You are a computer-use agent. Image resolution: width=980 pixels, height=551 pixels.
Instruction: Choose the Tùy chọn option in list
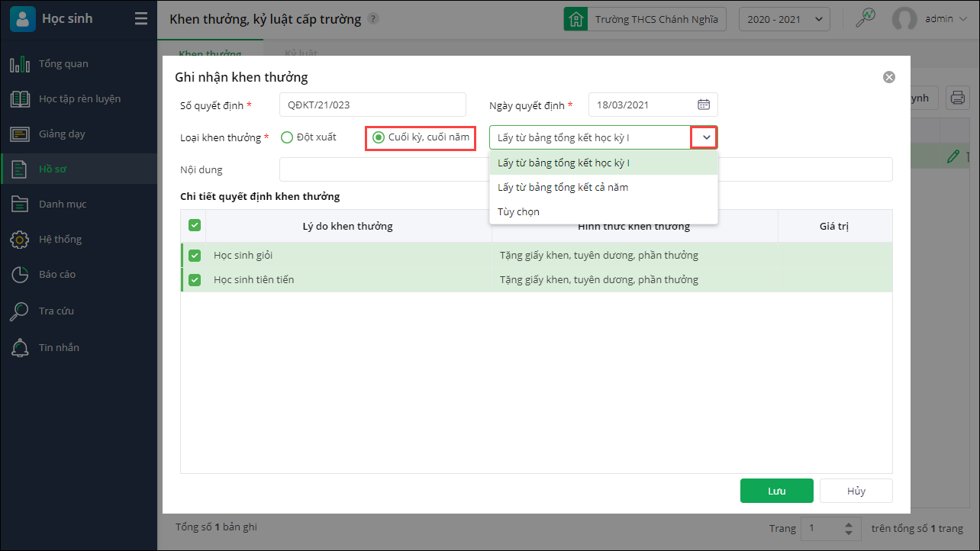click(518, 211)
